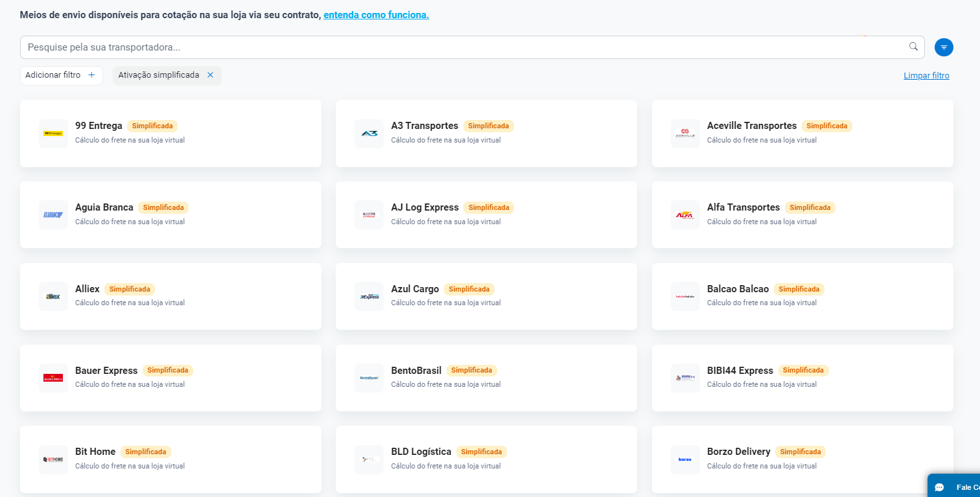This screenshot has height=497, width=980.
Task: Click the Adicionar filtro button
Action: point(61,75)
